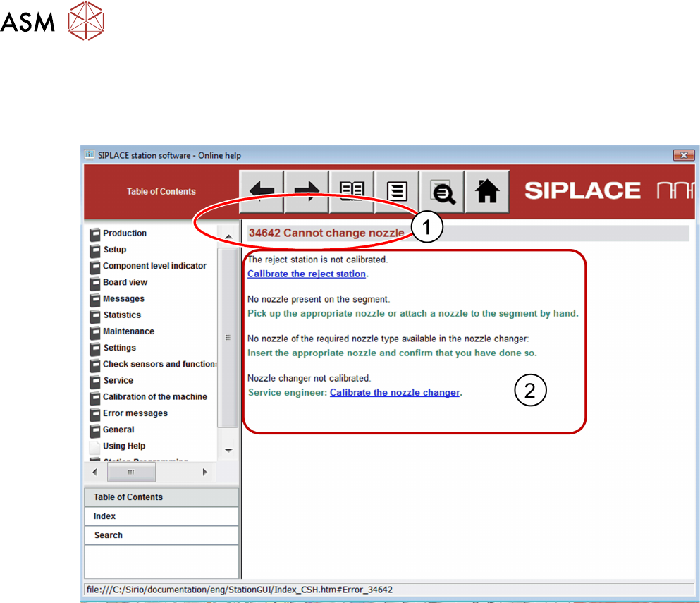Select Calibration of the machine topic
This screenshot has width=700, height=603.
(x=155, y=396)
